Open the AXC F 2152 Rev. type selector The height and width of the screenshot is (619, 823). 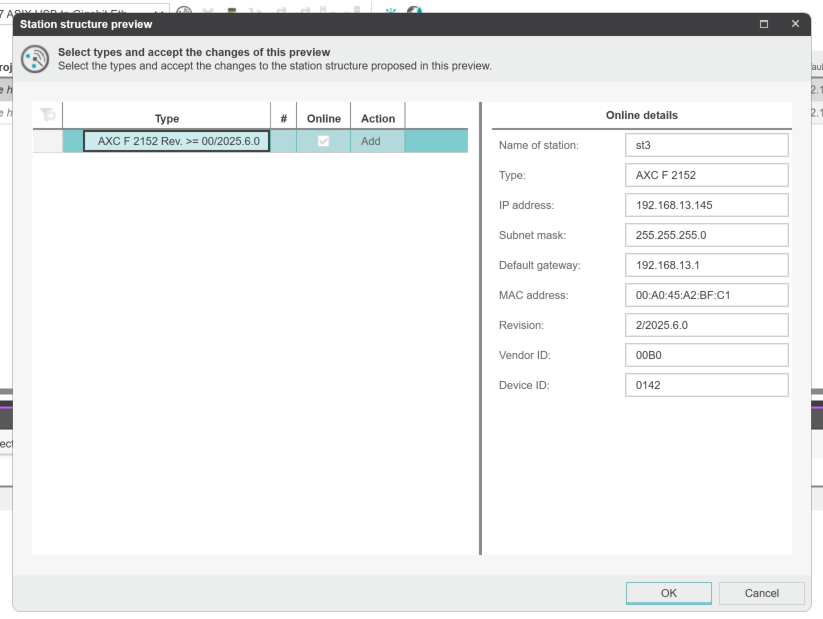tap(177, 141)
